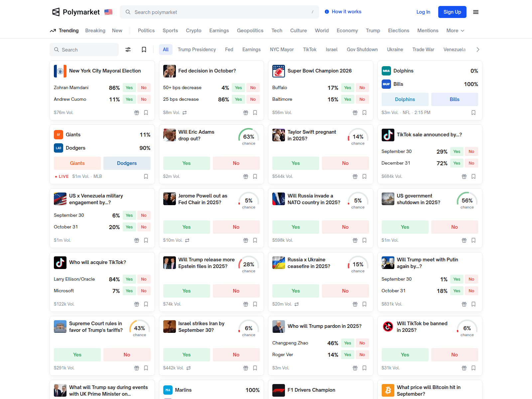Click repeat icon next to $20m Vol.
The image size is (532, 399).
coord(297,304)
